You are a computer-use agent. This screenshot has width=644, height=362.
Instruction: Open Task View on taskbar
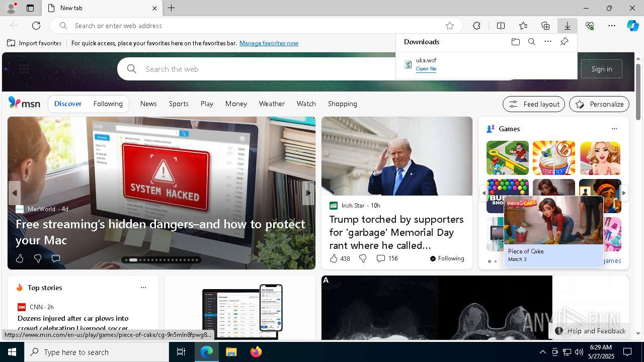coord(181,352)
